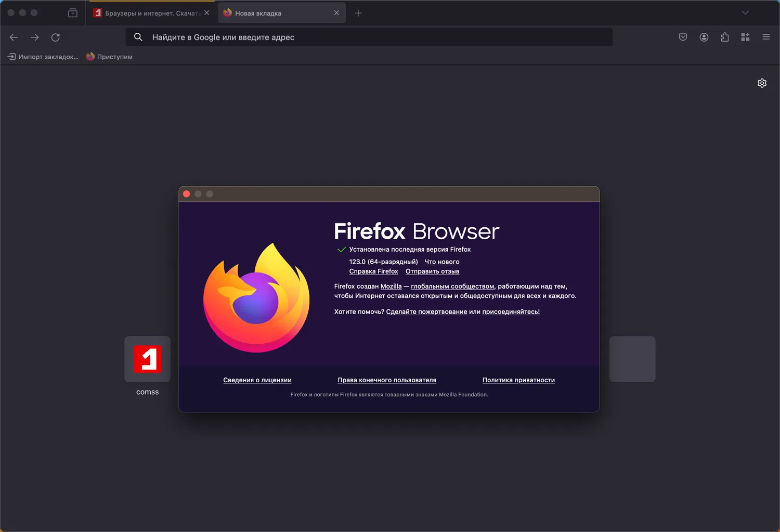Open 'Импорт закладок...' bookmark item
Screen dimensions: 780x532
tap(43, 57)
